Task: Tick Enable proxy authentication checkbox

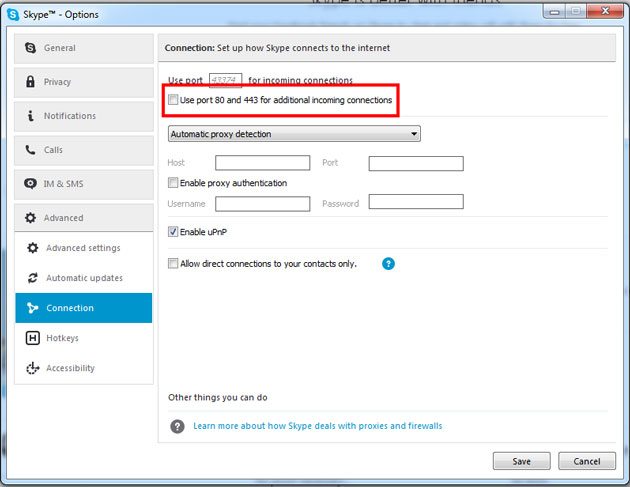Action: tap(173, 183)
